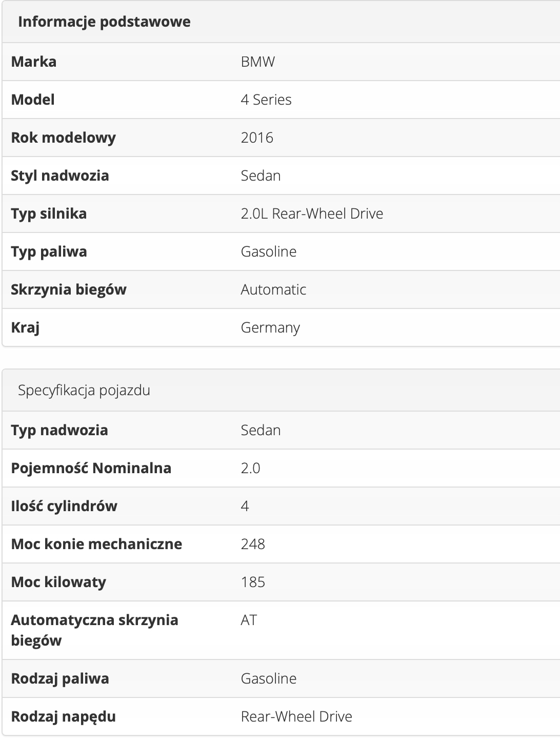Click the Skrzynia biegów label
This screenshot has width=560, height=738.
click(x=69, y=290)
